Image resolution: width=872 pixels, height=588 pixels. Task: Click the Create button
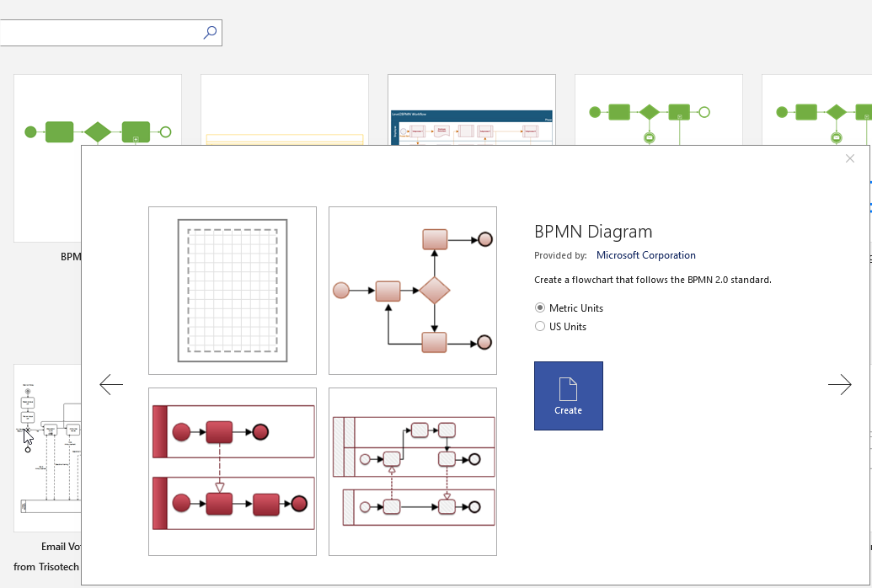point(568,396)
